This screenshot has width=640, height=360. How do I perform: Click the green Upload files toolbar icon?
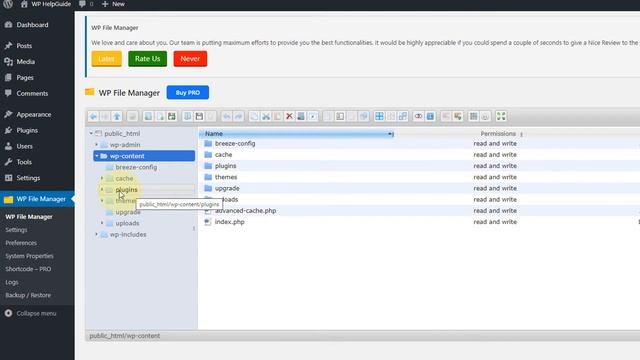coord(171,116)
